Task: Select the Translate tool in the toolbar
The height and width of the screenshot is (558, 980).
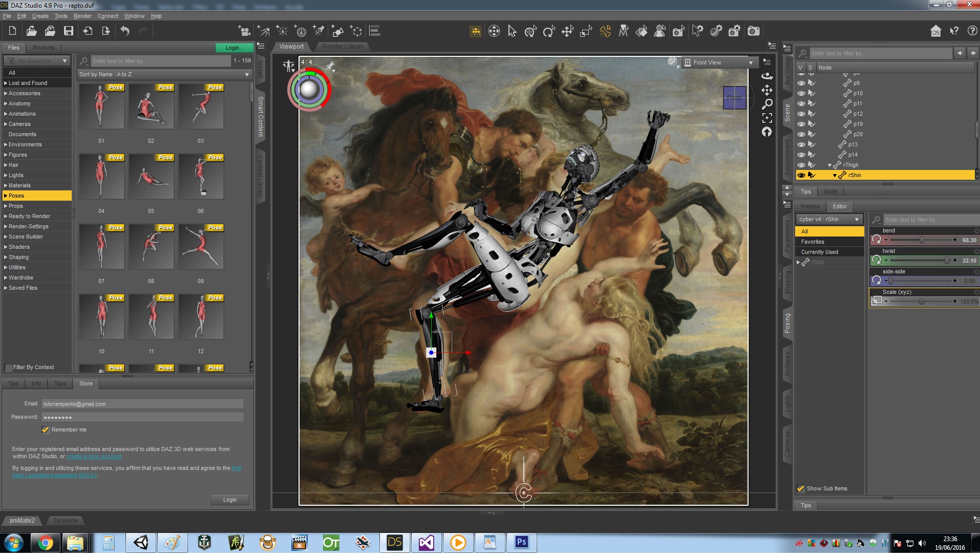Action: [x=567, y=32]
